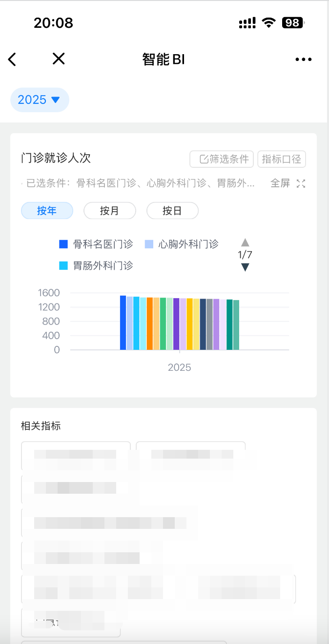Tap the orange bar in the chart
The height and width of the screenshot is (644, 329).
(150, 323)
